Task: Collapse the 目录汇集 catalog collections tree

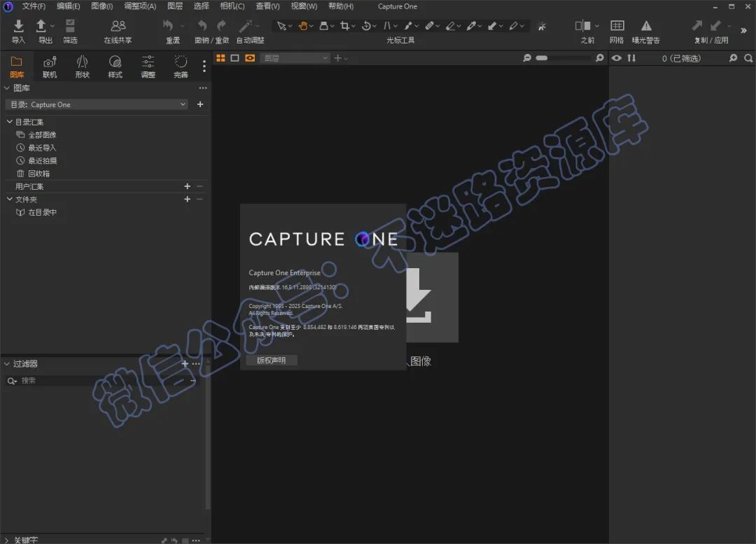Action: point(10,122)
